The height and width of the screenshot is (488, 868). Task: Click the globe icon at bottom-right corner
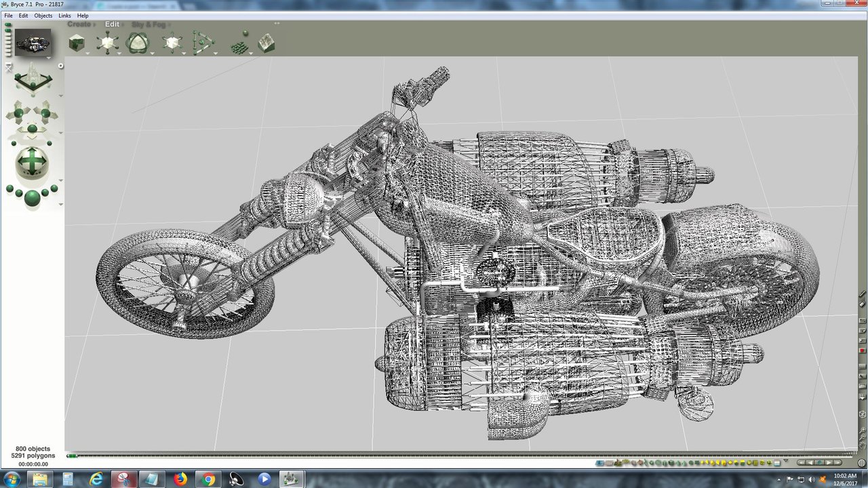click(861, 463)
